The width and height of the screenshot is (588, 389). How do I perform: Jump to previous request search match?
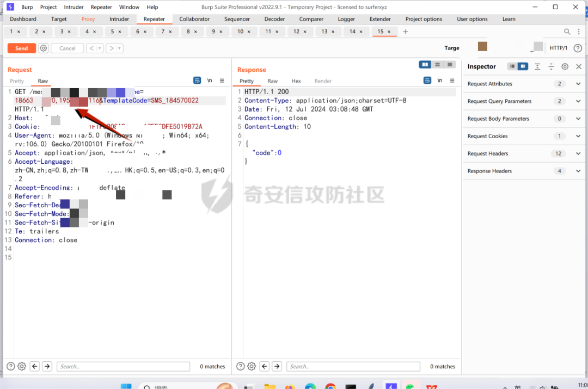pyautogui.click(x=35, y=366)
